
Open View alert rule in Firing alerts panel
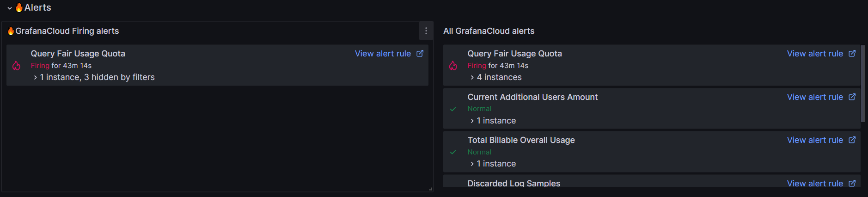coord(383,54)
